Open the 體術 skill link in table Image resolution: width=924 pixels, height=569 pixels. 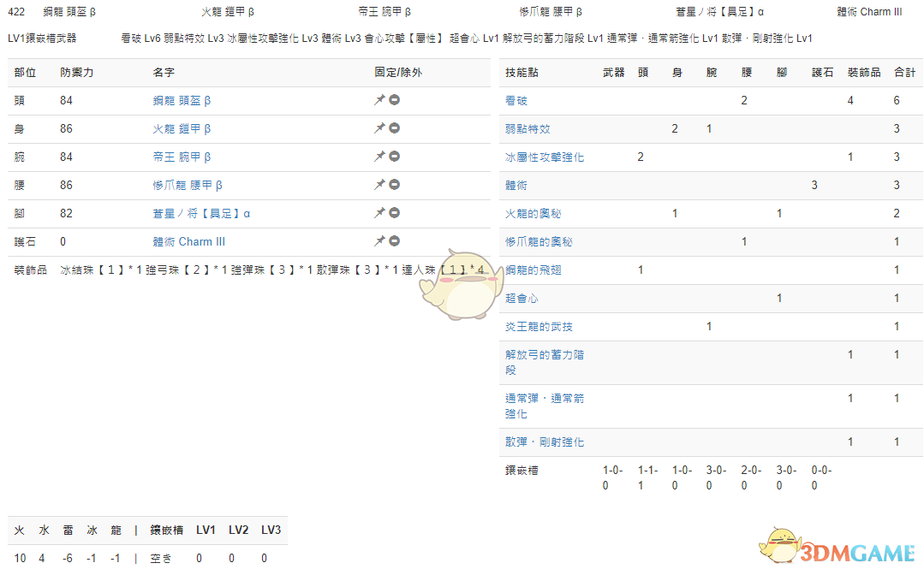point(516,186)
